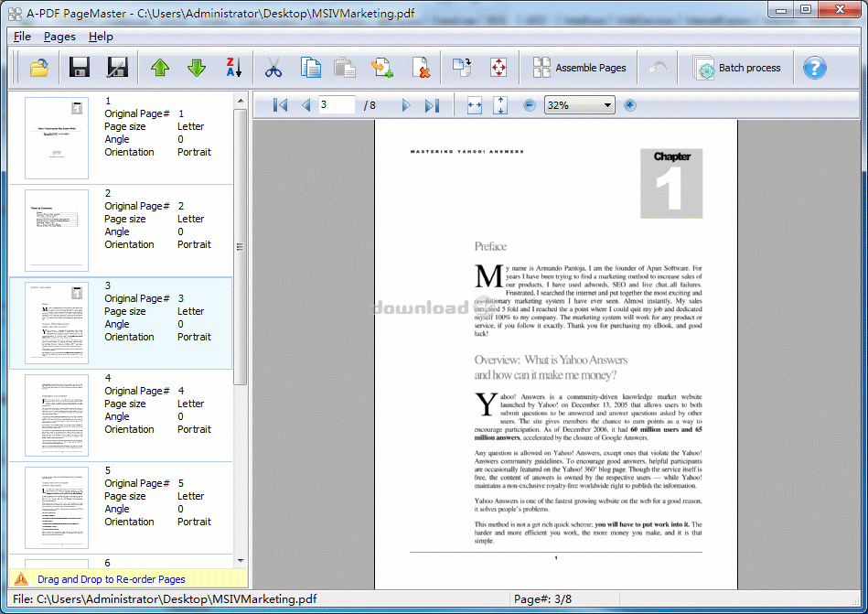Image resolution: width=868 pixels, height=614 pixels.
Task: Open help via blue question mark icon
Action: click(x=814, y=68)
